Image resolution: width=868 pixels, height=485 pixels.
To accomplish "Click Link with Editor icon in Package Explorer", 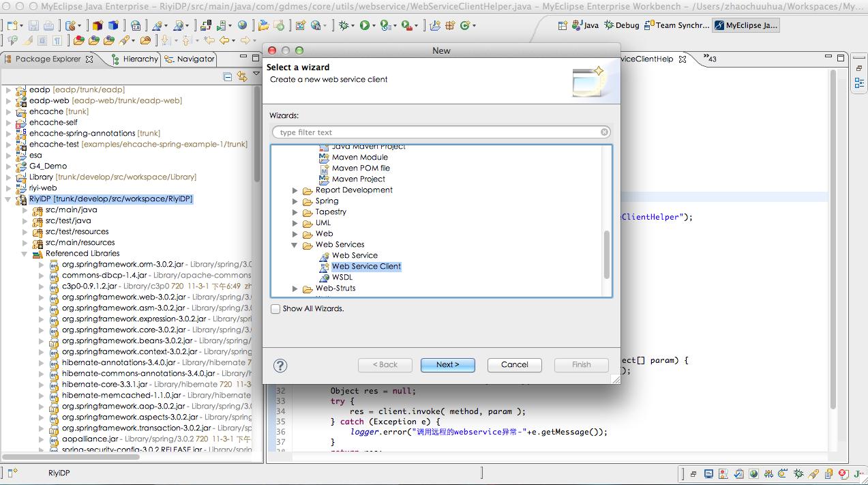I will [x=242, y=76].
